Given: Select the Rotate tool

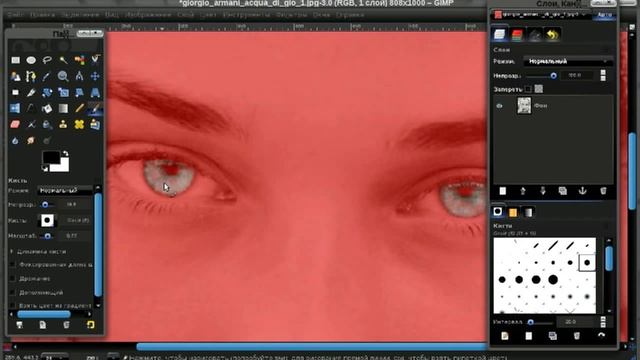Looking at the screenshot, I should coord(47,93).
